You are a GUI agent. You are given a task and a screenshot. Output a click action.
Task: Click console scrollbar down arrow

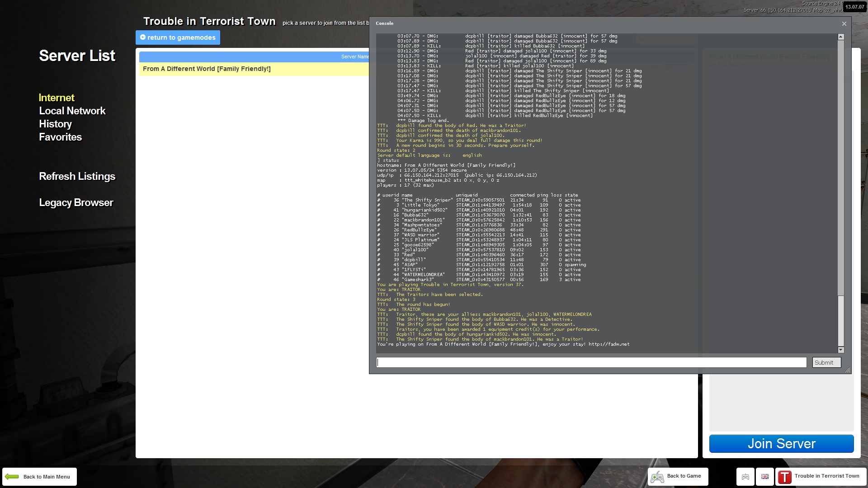pos(841,350)
